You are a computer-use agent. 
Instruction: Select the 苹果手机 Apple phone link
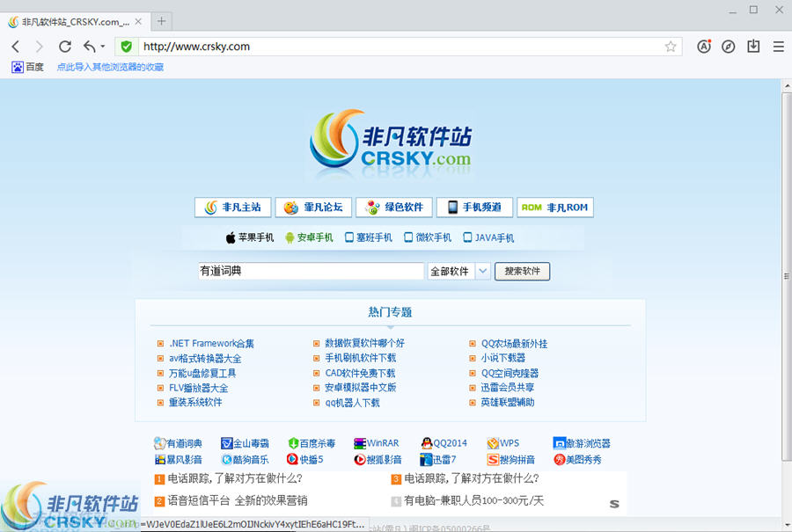[250, 237]
